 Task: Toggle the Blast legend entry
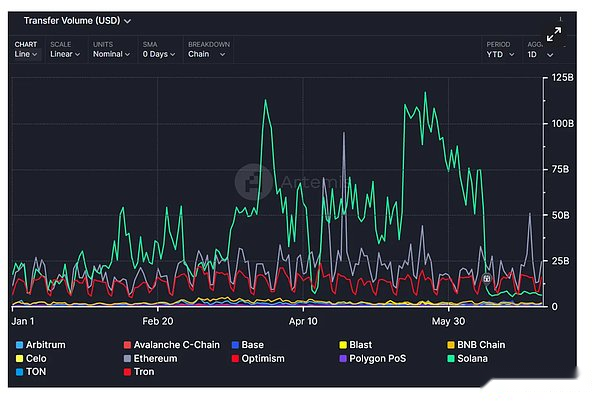355,345
